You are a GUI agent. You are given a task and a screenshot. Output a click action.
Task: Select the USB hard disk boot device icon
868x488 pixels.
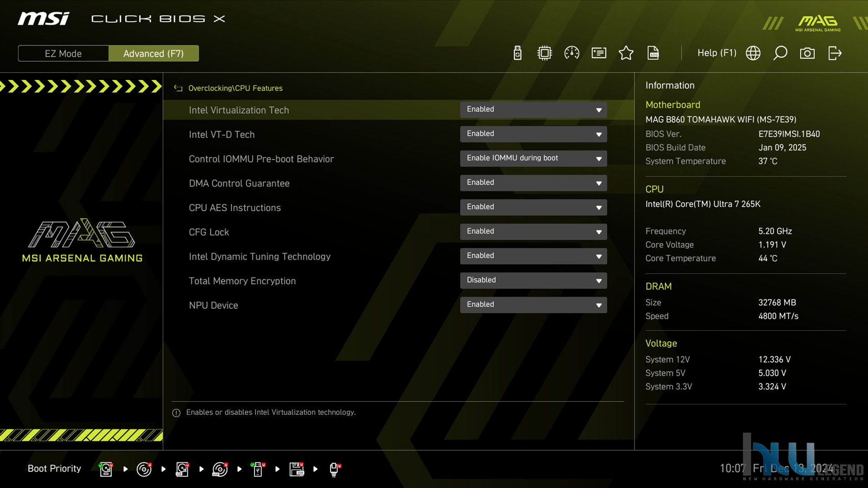tap(182, 469)
